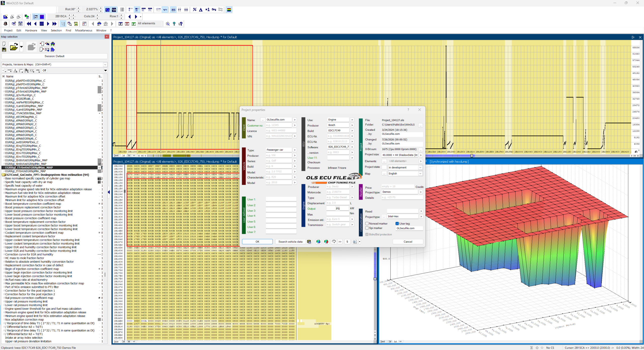This screenshot has height=350, width=644.
Task: Toggle LoHi byte order
Action: (158, 10)
